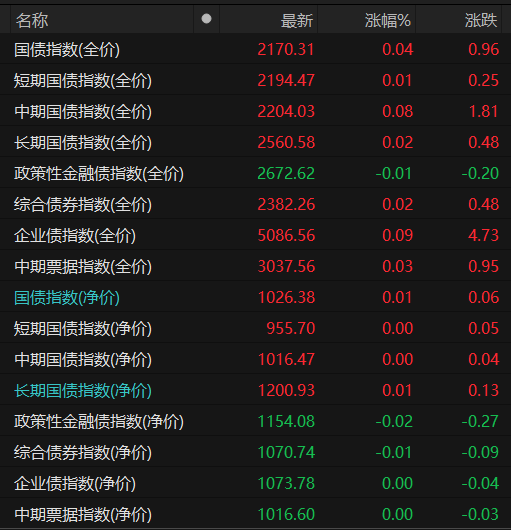The width and height of the screenshot is (511, 530).
Task: Sort by the 涨幅% column header
Action: click(x=388, y=20)
